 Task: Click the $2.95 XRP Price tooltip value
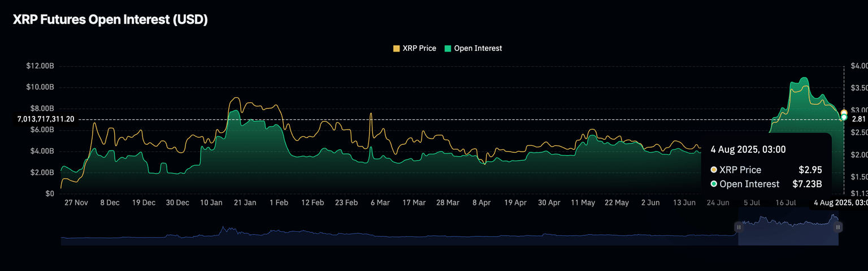click(810, 170)
